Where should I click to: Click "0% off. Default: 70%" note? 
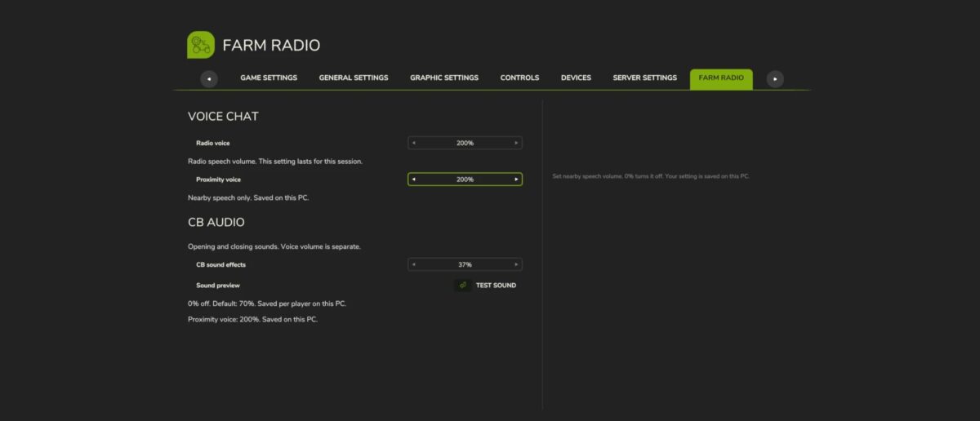[267, 304]
